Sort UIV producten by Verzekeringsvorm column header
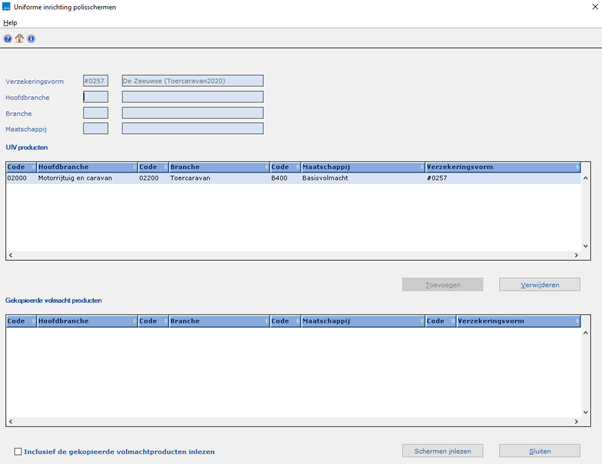The image size is (602, 464). coord(500,167)
